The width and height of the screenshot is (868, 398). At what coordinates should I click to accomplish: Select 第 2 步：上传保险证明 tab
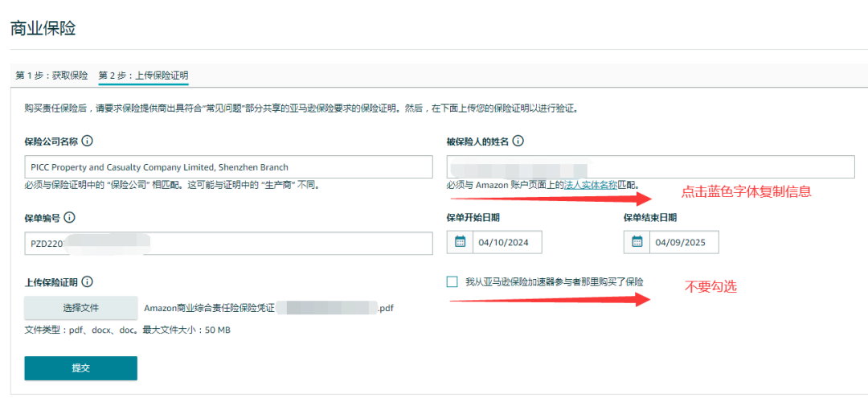143,76
